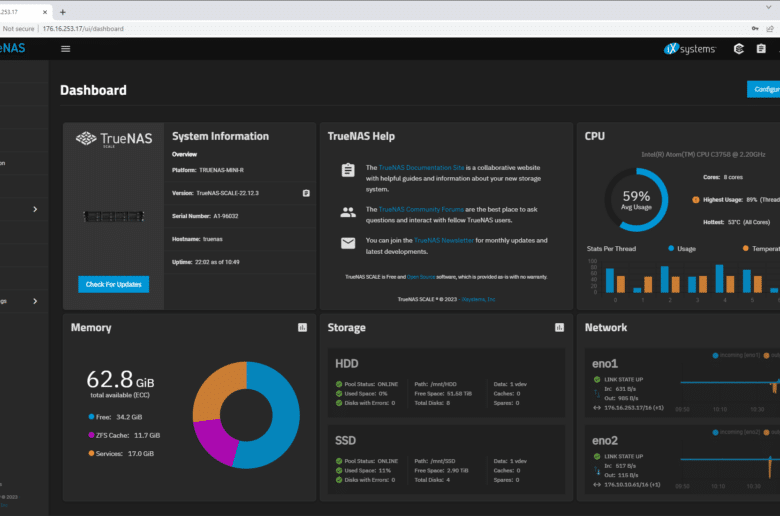This screenshot has width=780, height=516.
Task: Click the community forums people icon
Action: [x=348, y=212]
